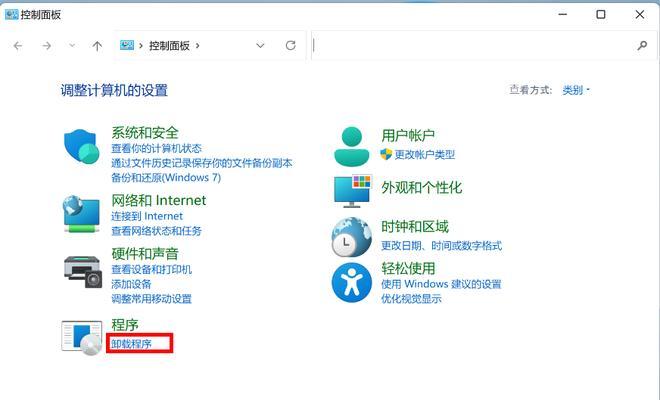
Task: Open 查看网络状态和任务
Action: (x=157, y=231)
